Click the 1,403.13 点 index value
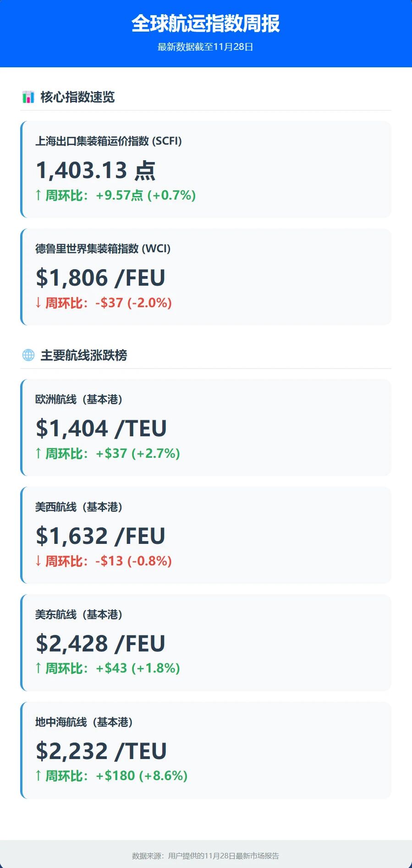The width and height of the screenshot is (412, 868). pos(96,170)
